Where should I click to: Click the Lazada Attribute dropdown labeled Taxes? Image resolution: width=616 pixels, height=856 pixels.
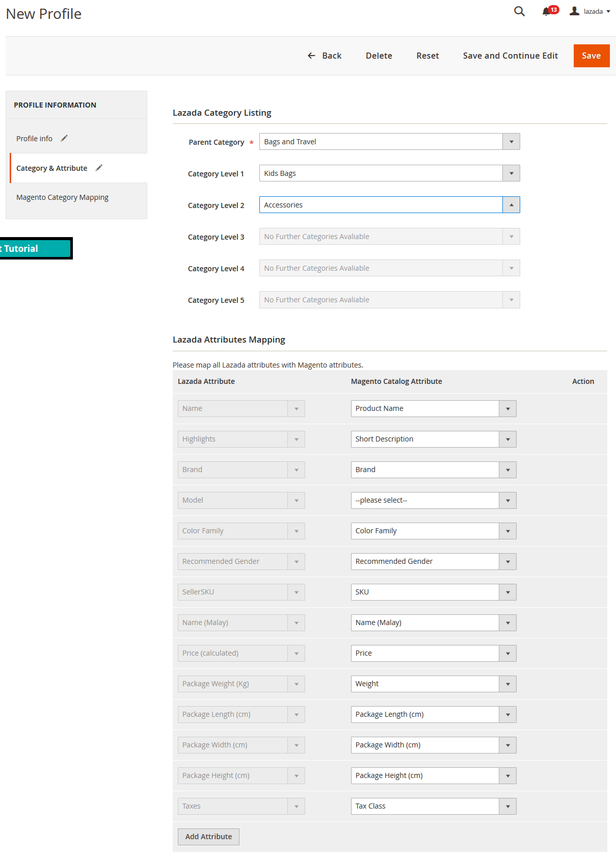(x=242, y=806)
